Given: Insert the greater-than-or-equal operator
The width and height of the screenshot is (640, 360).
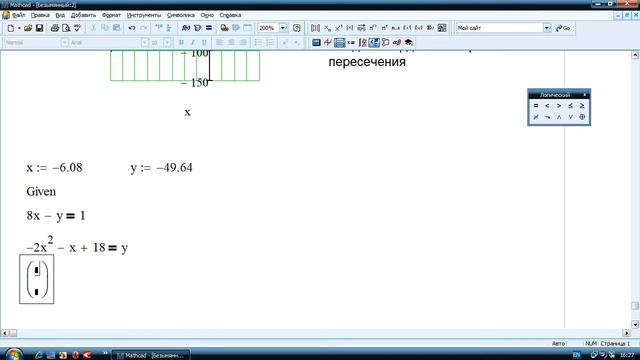Looking at the screenshot, I should pyautogui.click(x=582, y=106).
